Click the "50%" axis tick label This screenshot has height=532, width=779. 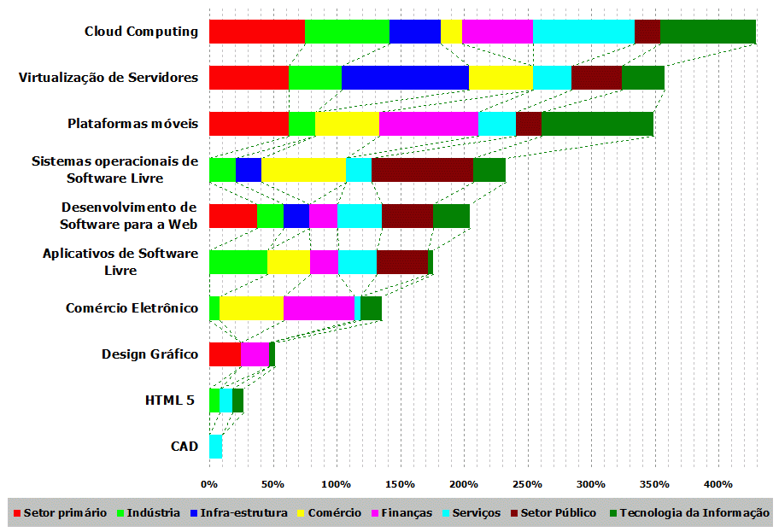(x=272, y=484)
